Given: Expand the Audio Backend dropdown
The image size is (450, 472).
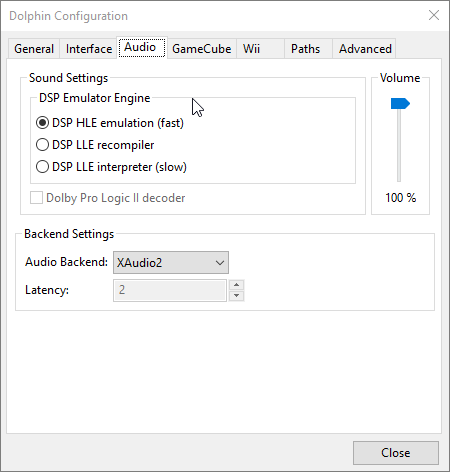Looking at the screenshot, I should tap(171, 263).
